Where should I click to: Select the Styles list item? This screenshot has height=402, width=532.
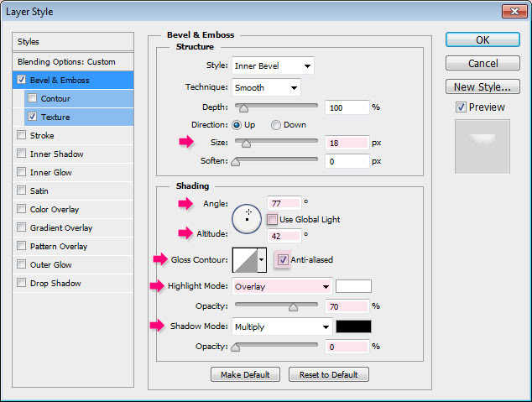[73, 42]
